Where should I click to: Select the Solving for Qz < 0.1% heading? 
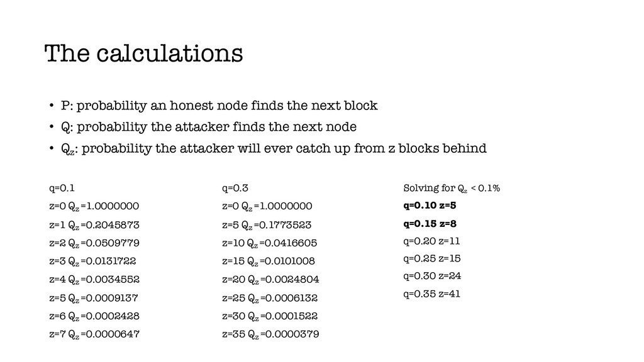pos(452,189)
